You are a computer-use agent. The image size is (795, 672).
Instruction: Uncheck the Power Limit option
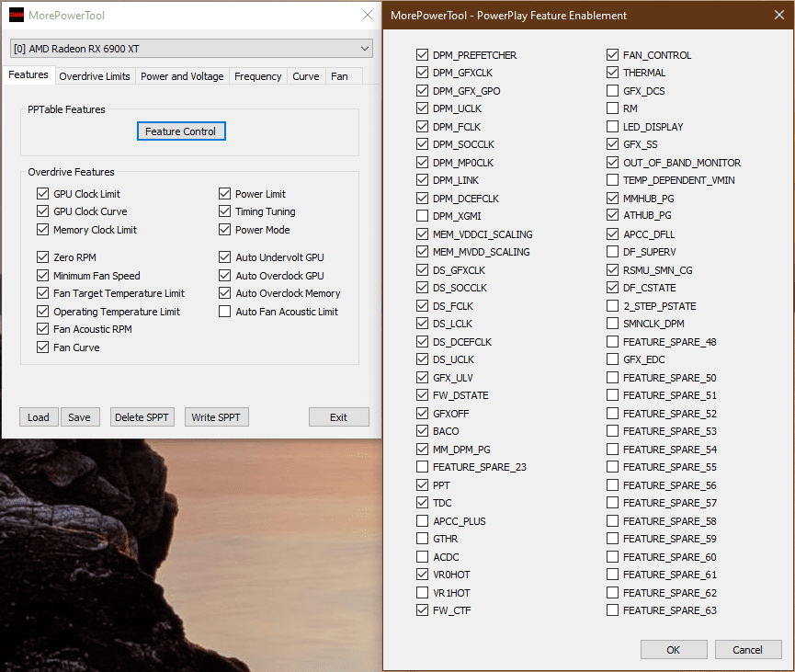click(x=224, y=194)
